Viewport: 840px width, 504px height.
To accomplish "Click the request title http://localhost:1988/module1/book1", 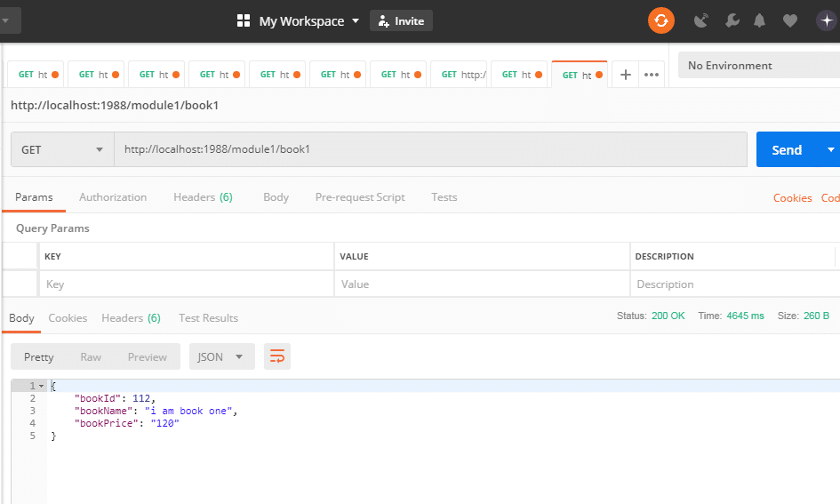I will (x=115, y=105).
